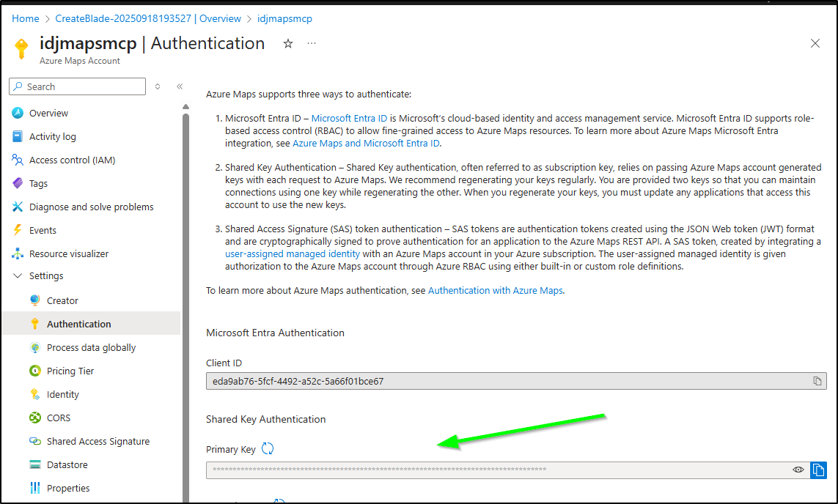
Task: Click the sidebar vertical scrollbar
Action: (x=185, y=293)
